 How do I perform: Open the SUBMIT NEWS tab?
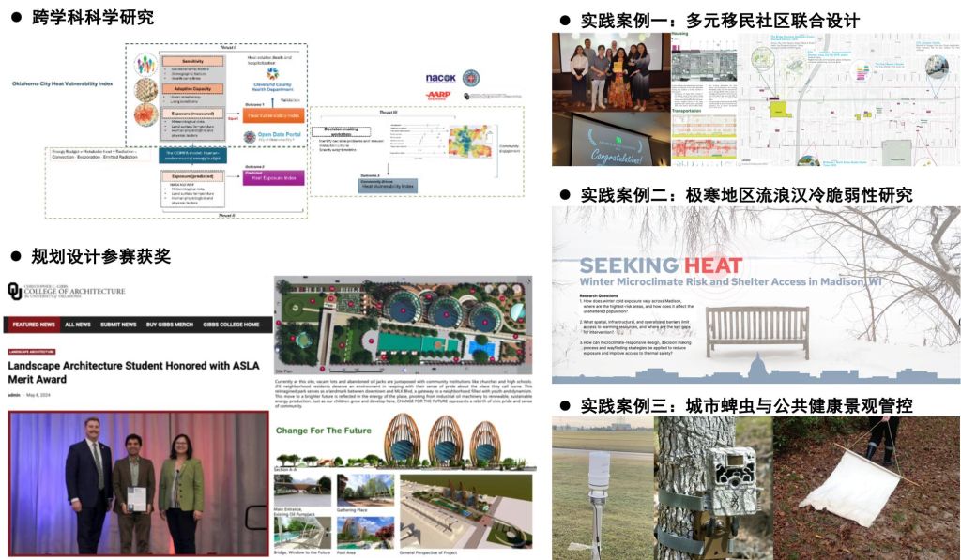click(118, 325)
